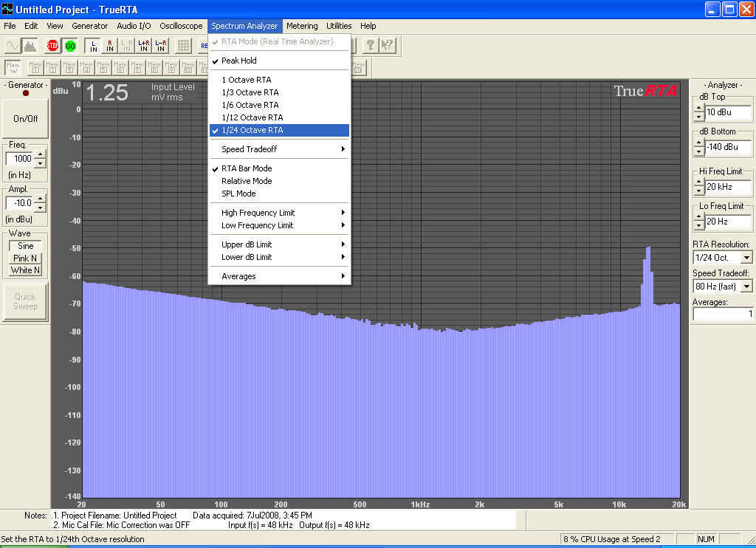
Task: Click the Mem 8 memory icon
Action: pos(154,67)
